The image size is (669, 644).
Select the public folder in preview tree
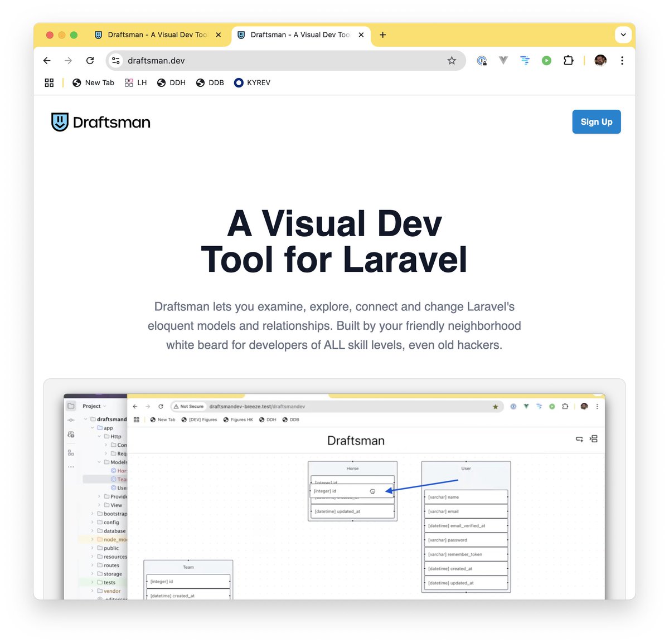108,548
